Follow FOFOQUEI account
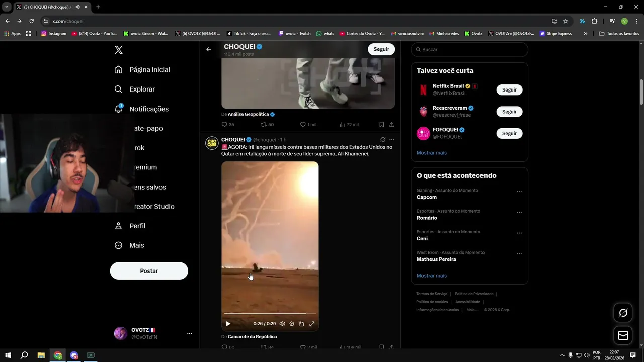The height and width of the screenshot is (362, 644). 509,133
